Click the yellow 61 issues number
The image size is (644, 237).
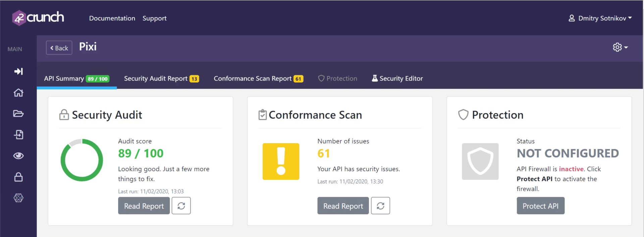[324, 153]
